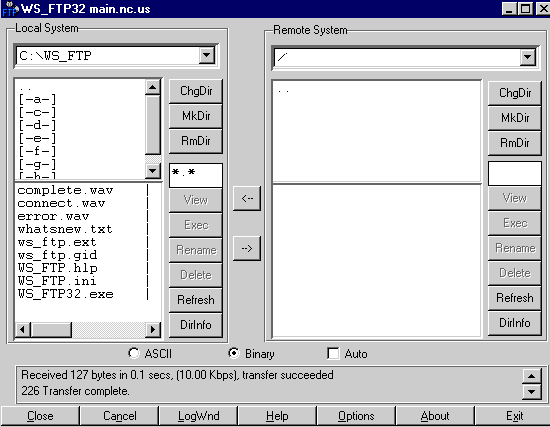Select ws_ftp.ext in local files
Screen dimensions: 550x427
click(x=57, y=242)
